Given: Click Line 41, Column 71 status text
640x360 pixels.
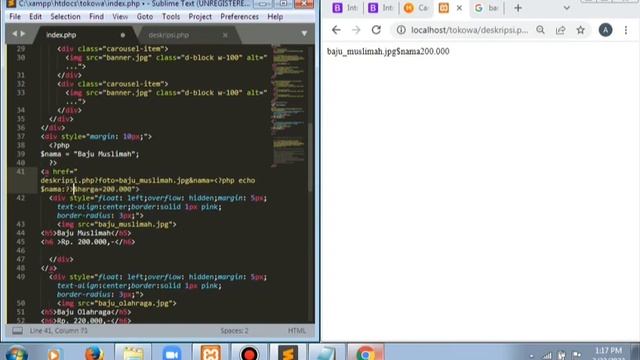Looking at the screenshot, I should [58, 331].
